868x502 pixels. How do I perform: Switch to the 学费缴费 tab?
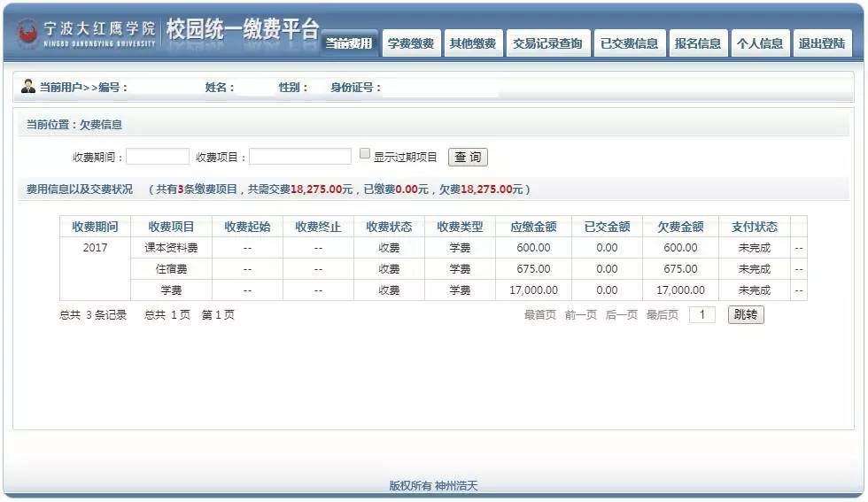click(411, 43)
